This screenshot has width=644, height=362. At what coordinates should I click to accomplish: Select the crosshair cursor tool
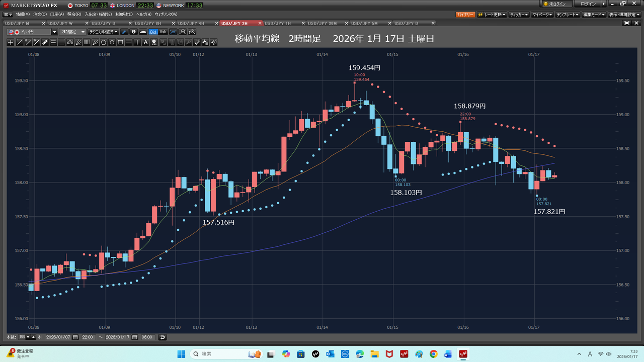pyautogui.click(x=11, y=42)
